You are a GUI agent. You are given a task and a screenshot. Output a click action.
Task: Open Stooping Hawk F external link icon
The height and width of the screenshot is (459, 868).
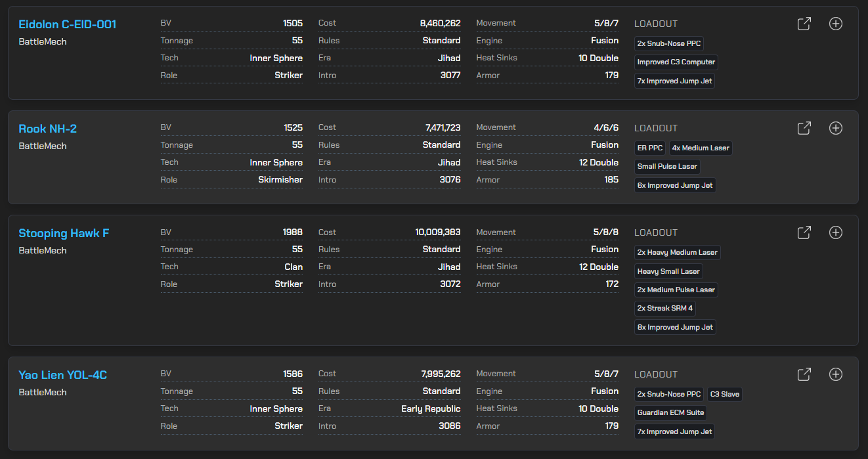click(804, 232)
